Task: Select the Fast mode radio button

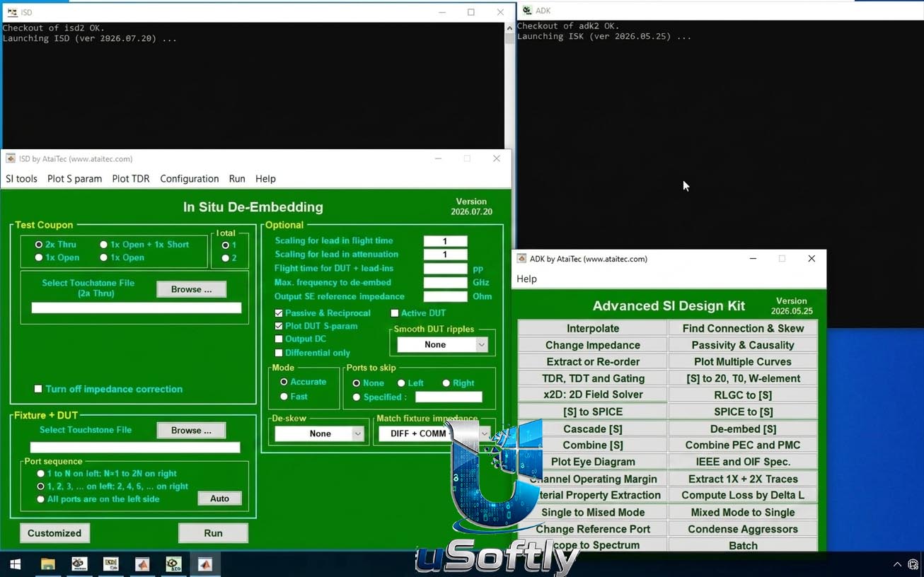Action: (284, 397)
